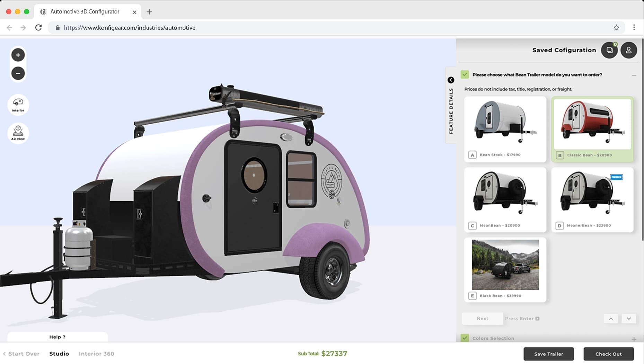This screenshot has height=364, width=644.
Task: Click the zoom out minus button
Action: click(x=18, y=73)
